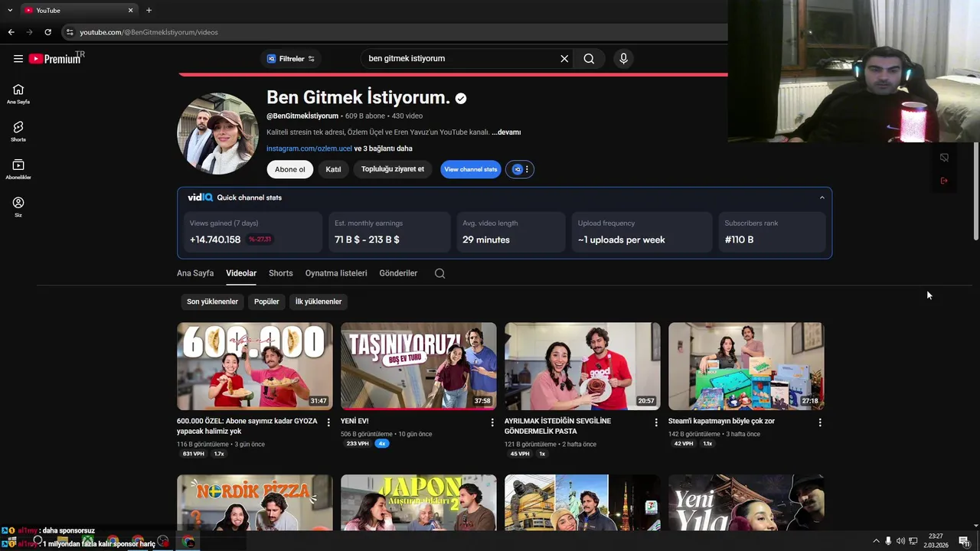View site information in address bar

pos(70,32)
